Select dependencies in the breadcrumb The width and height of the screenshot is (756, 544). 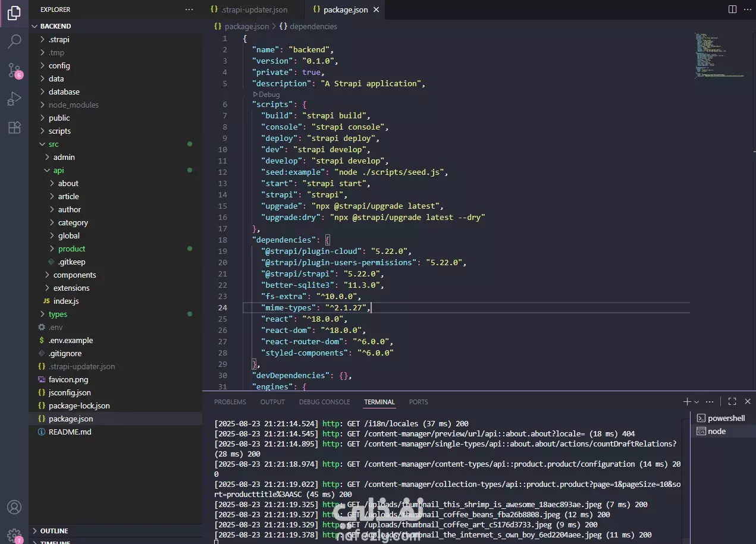pos(308,26)
